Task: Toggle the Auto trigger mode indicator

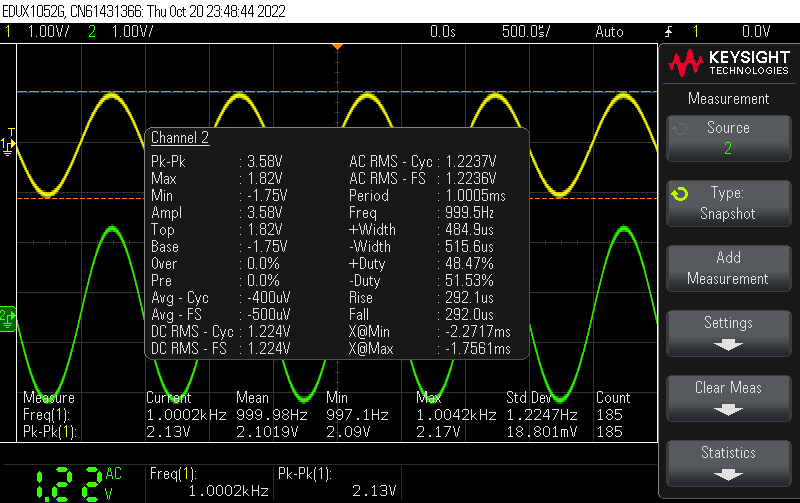Action: [x=608, y=32]
